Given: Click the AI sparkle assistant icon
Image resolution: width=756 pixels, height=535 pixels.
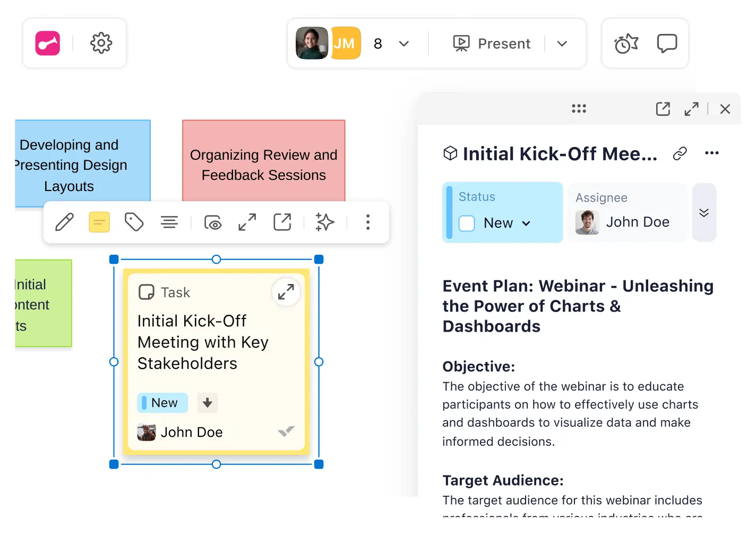Looking at the screenshot, I should (324, 222).
